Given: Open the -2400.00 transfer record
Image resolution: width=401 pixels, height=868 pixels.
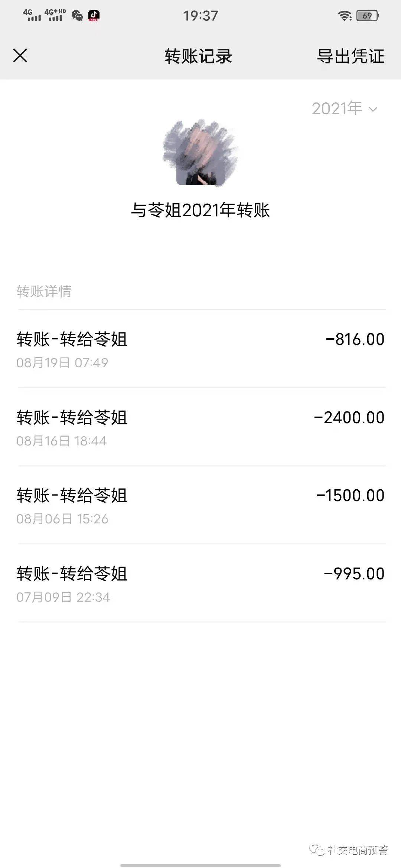Looking at the screenshot, I should (200, 427).
